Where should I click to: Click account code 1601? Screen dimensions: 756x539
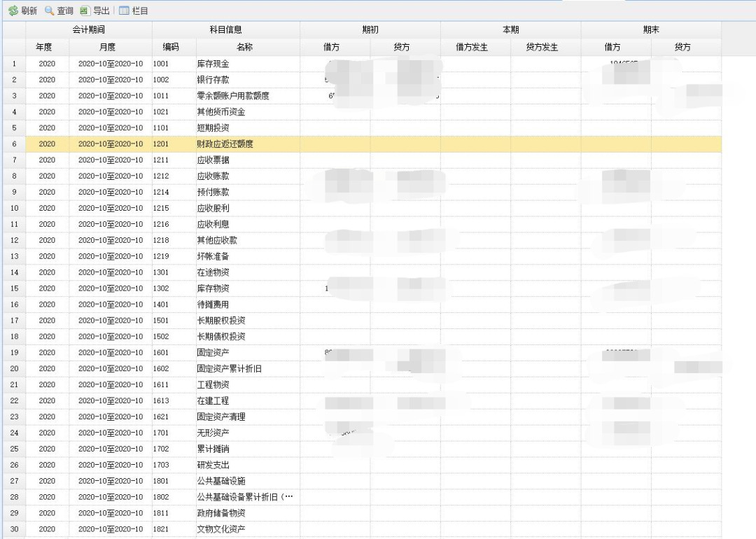(x=161, y=352)
